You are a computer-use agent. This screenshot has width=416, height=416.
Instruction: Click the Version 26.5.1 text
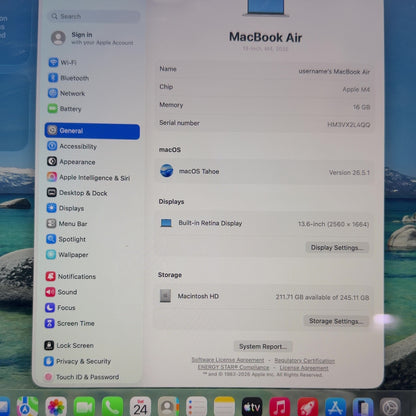(349, 172)
